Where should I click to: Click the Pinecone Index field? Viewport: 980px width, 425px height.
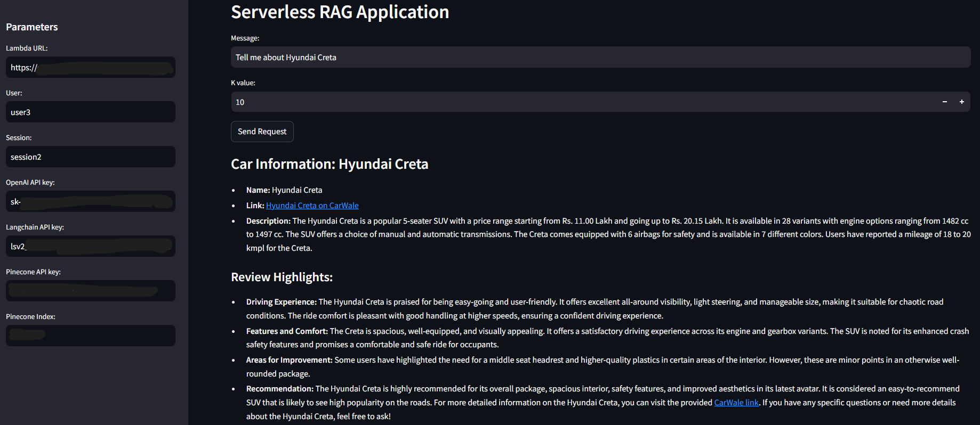(91, 336)
